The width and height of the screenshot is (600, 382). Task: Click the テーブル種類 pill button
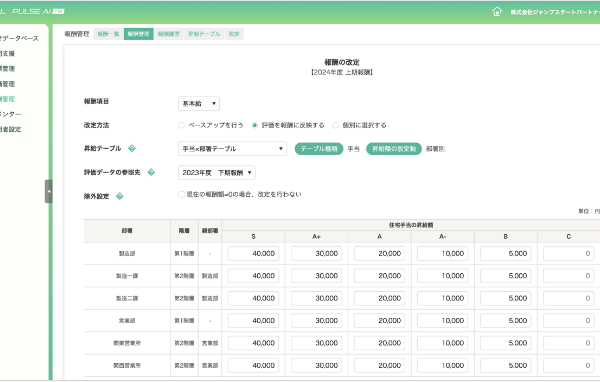[x=319, y=149]
